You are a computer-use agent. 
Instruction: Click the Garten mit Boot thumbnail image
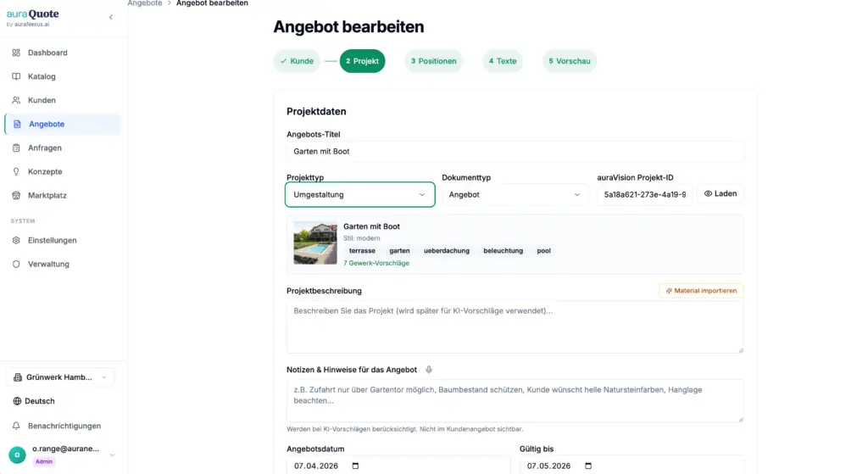pos(315,243)
